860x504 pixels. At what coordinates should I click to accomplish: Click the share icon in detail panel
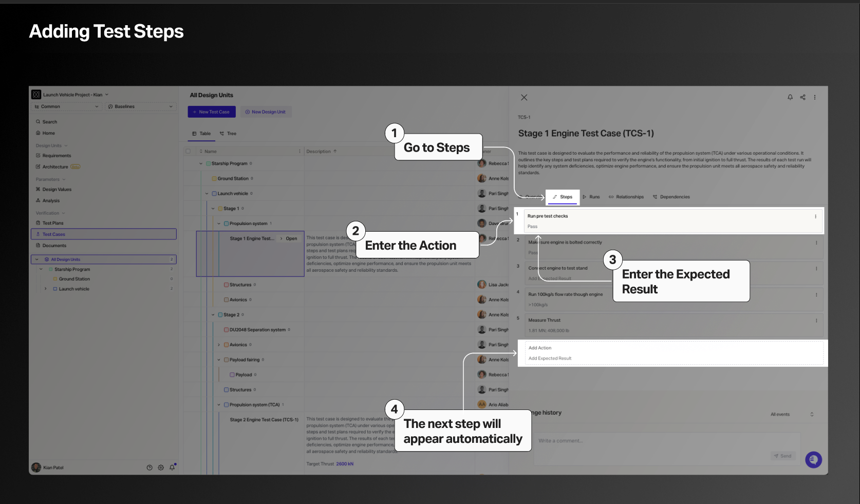pos(802,97)
